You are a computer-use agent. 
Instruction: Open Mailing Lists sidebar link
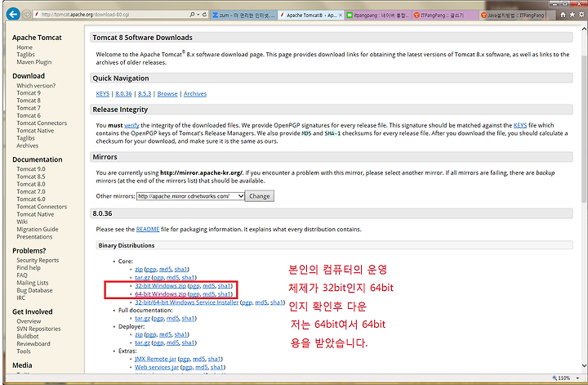[x=32, y=283]
